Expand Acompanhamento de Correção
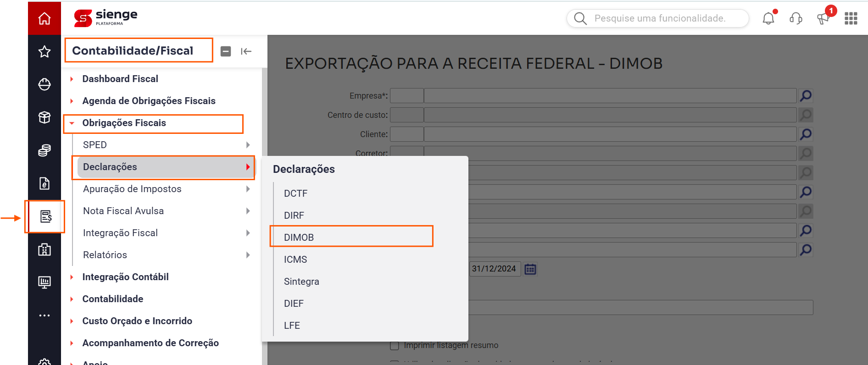 [150, 343]
